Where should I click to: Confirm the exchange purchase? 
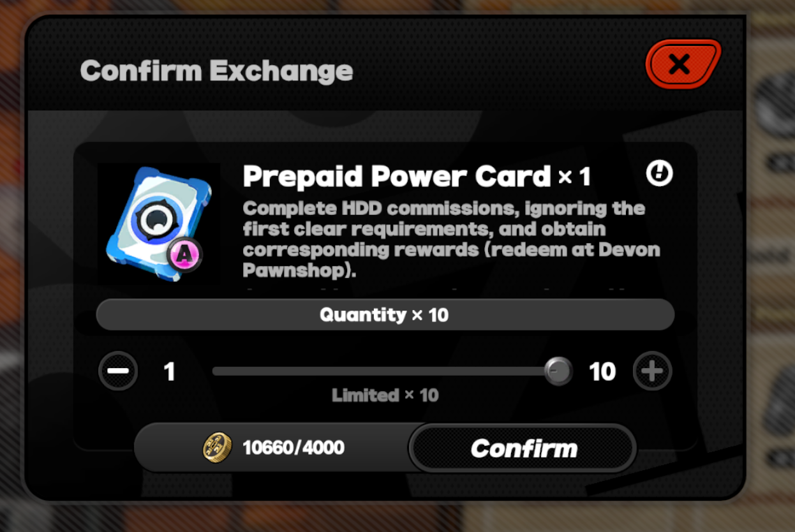[524, 448]
